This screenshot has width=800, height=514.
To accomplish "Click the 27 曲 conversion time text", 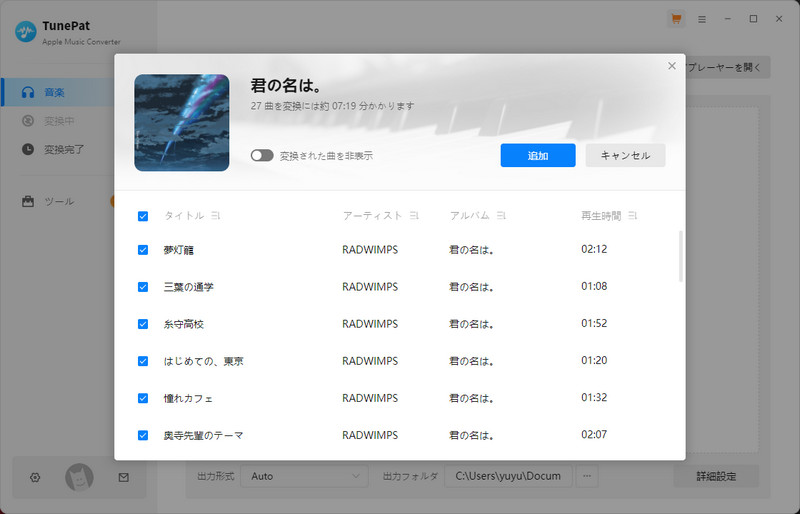I will (332, 106).
